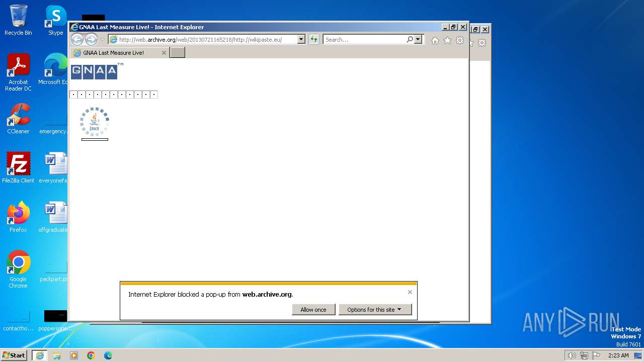Viewport: 644px width, 362px height.
Task: Minimize the front Internet Explorer window
Action: [445, 27]
